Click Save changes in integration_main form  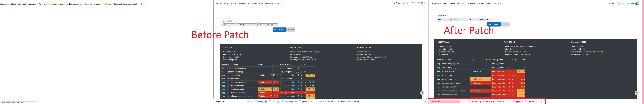(x=494, y=24)
